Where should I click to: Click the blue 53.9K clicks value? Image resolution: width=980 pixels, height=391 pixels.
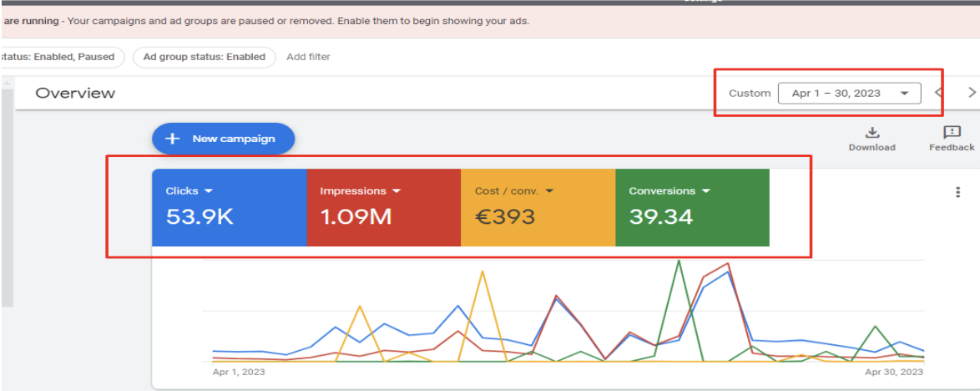tap(200, 217)
